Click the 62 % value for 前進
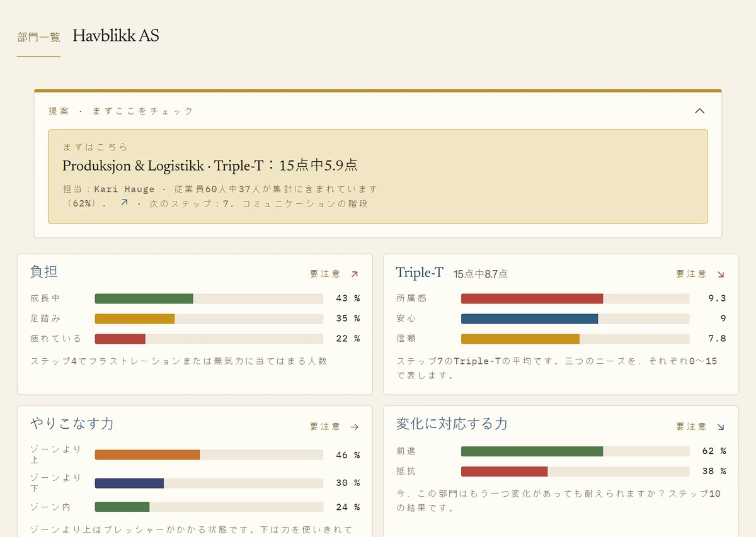Viewport: 756px width, 537px height. [x=714, y=451]
